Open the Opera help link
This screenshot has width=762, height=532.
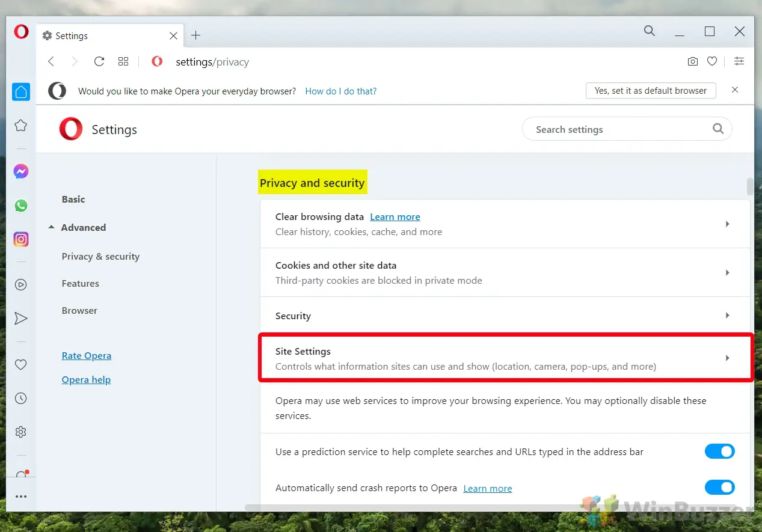tap(86, 379)
